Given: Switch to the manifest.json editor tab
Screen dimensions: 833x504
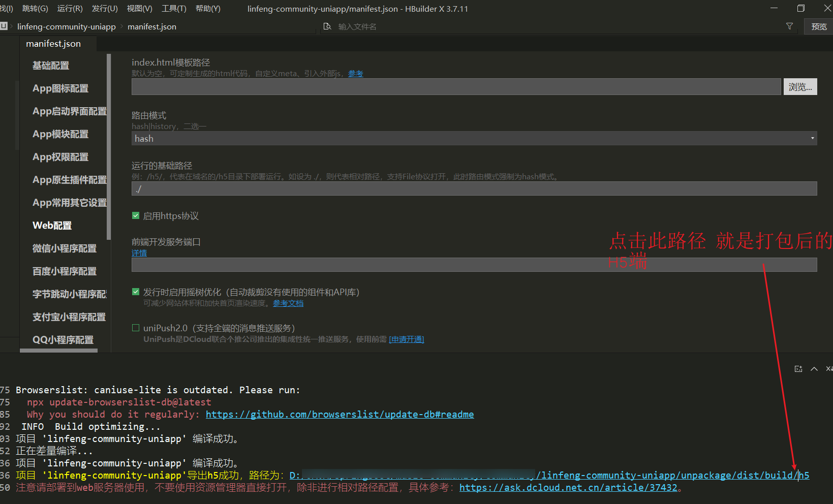Looking at the screenshot, I should coord(53,44).
